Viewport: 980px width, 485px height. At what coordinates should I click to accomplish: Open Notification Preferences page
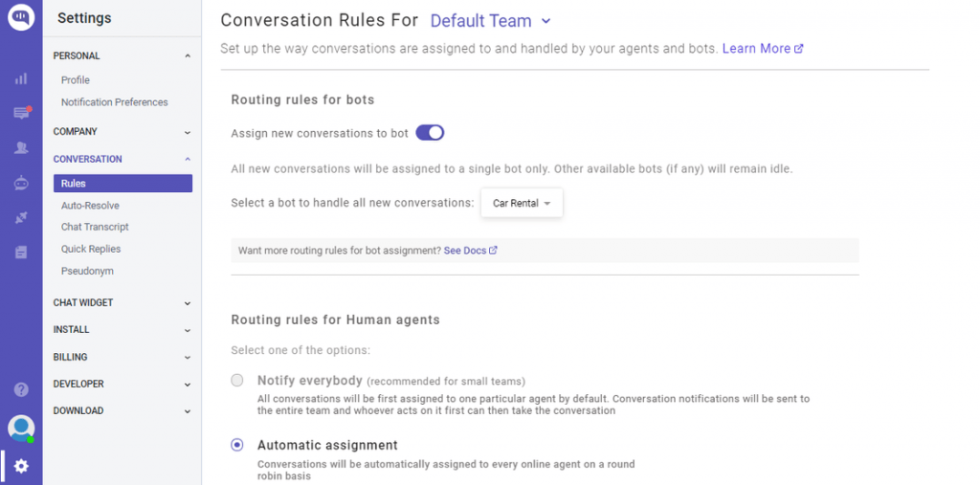click(114, 102)
